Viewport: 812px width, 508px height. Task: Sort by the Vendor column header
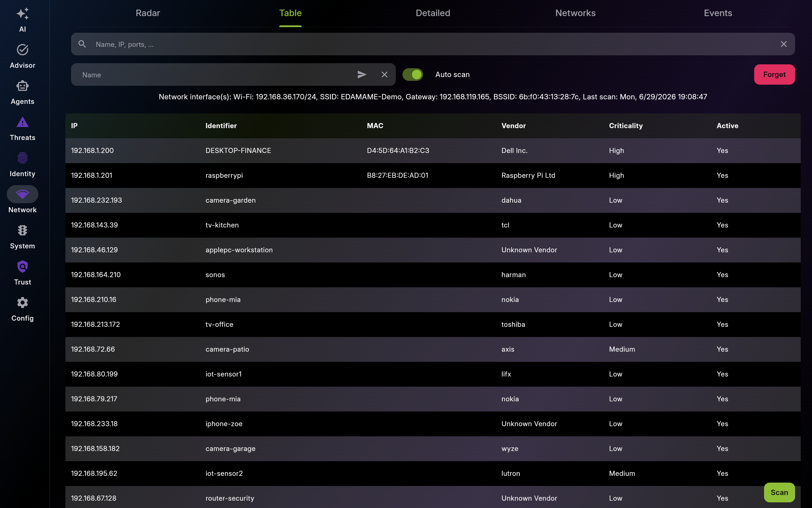[x=513, y=126]
